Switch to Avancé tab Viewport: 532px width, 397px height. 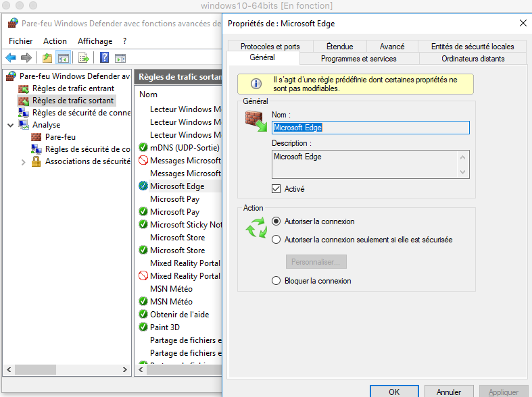click(x=392, y=47)
